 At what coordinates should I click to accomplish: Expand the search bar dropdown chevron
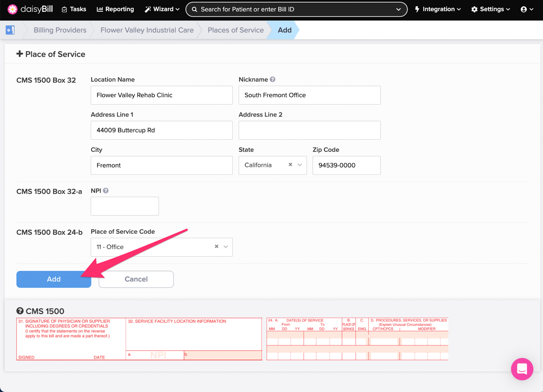(398, 10)
